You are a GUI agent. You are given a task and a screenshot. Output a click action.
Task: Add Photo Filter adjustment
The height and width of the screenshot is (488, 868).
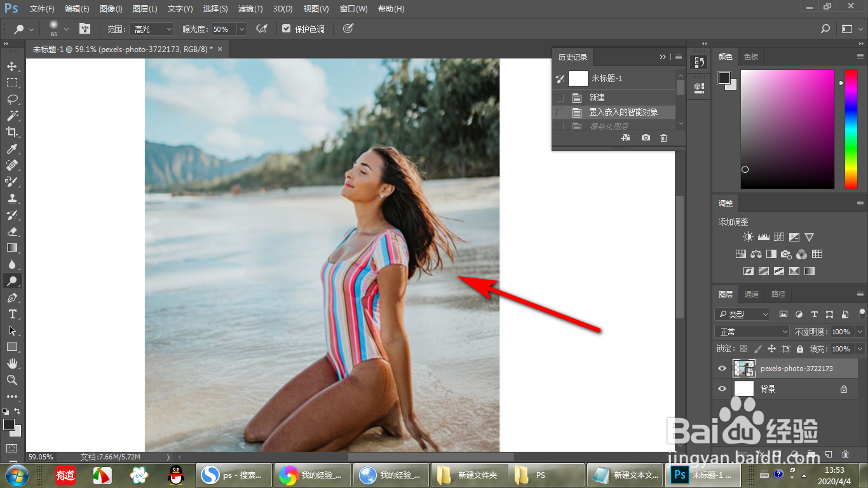pos(786,254)
